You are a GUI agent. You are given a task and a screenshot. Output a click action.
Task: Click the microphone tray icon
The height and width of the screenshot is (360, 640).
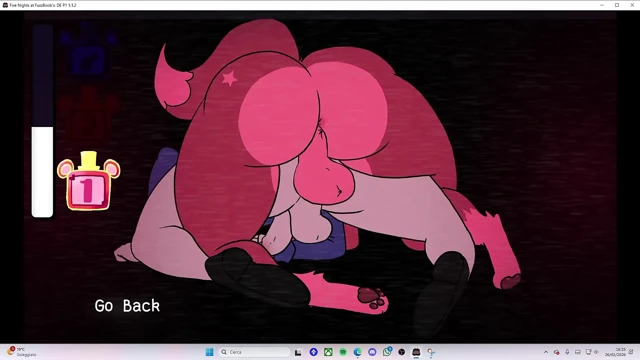click(567, 352)
